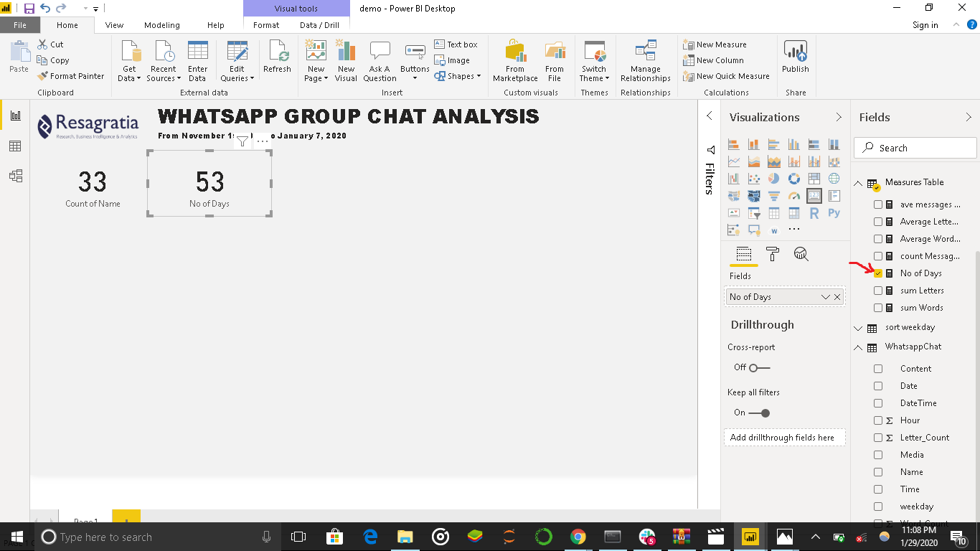This screenshot has width=980, height=551.
Task: Click New Measure button
Action: click(715, 44)
